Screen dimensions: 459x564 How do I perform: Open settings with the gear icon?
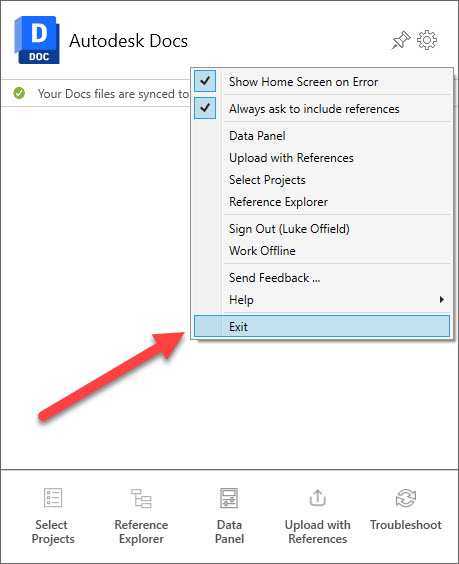(427, 40)
